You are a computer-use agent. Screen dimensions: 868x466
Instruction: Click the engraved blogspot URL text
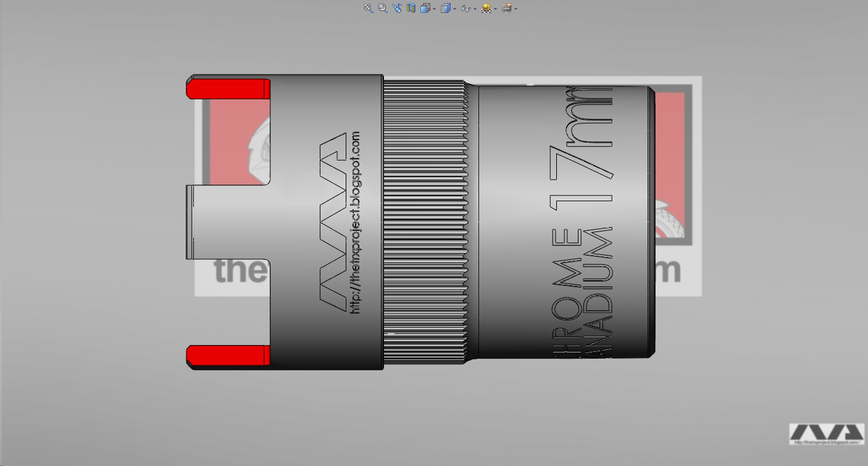[x=354, y=222]
